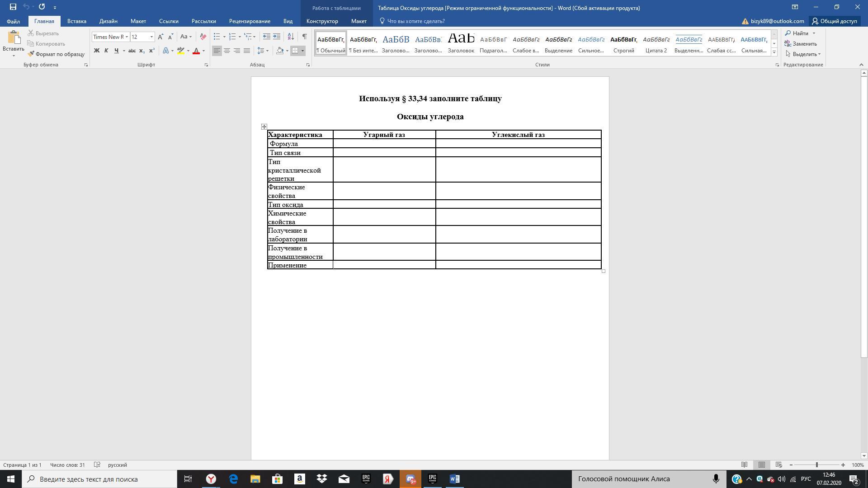Click the Общий доступ button
Screen dimensions: 868x488
[x=834, y=21]
